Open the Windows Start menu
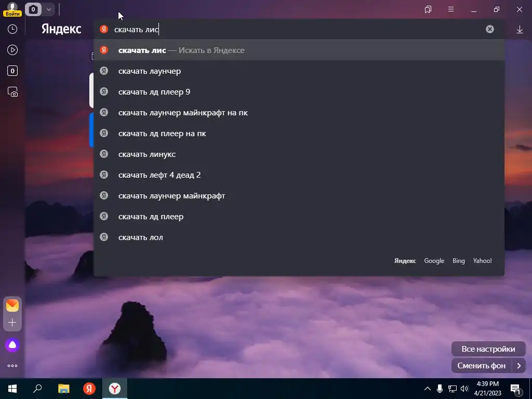 (x=12, y=389)
